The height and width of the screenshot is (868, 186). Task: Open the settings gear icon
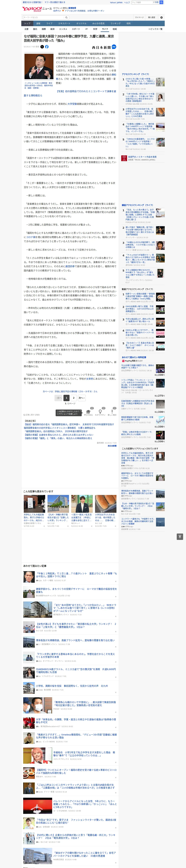click(x=161, y=18)
